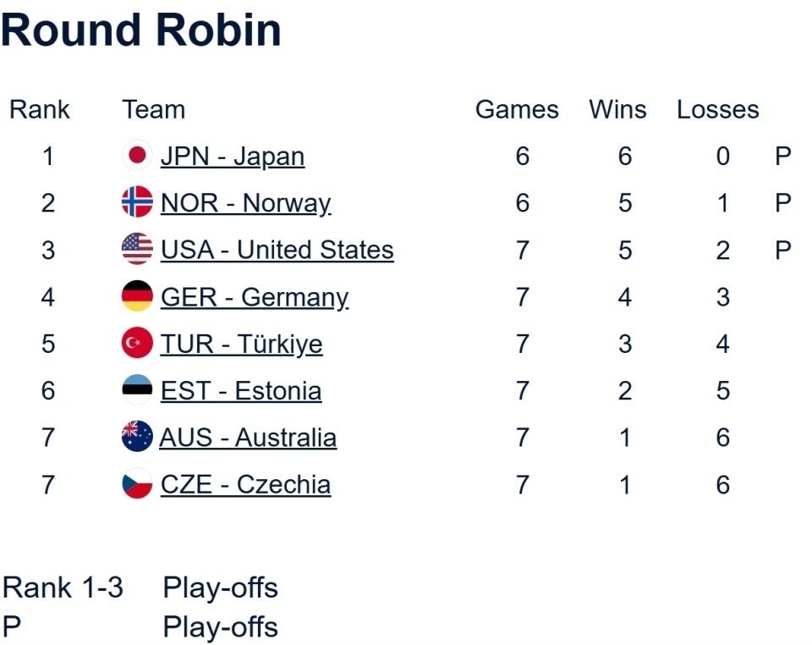This screenshot has width=812, height=645.
Task: Open the NOR - Norway team link
Action: click(x=245, y=203)
